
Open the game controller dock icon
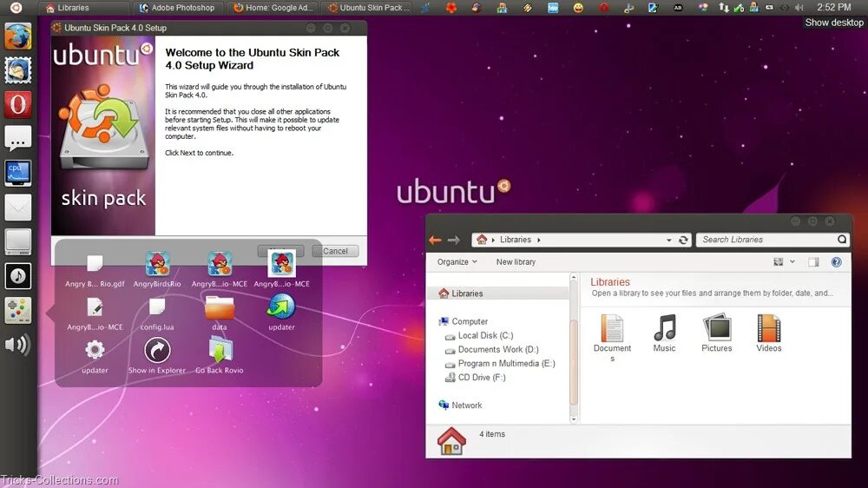[x=17, y=310]
